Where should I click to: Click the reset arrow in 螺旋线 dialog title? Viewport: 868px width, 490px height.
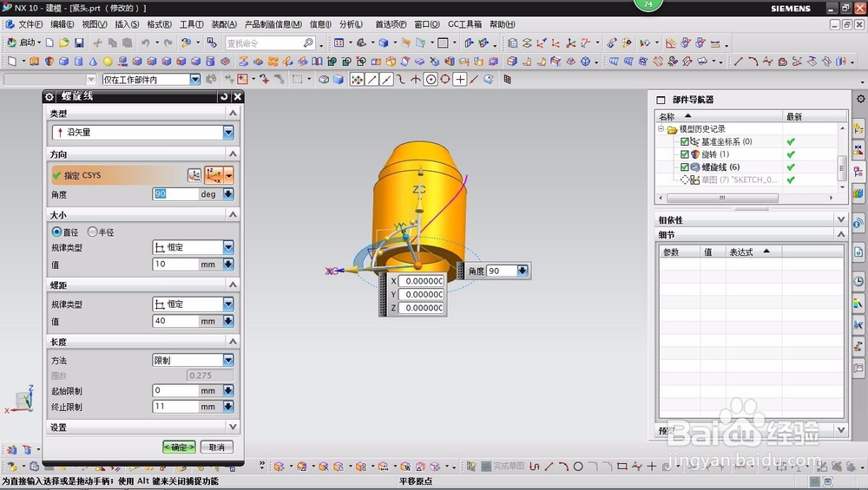click(x=224, y=96)
